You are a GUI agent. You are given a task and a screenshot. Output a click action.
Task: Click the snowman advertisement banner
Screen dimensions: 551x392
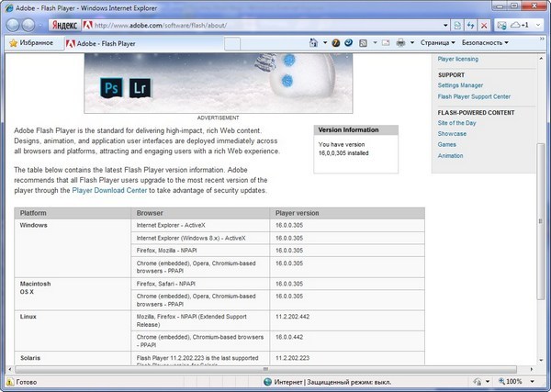point(219,84)
